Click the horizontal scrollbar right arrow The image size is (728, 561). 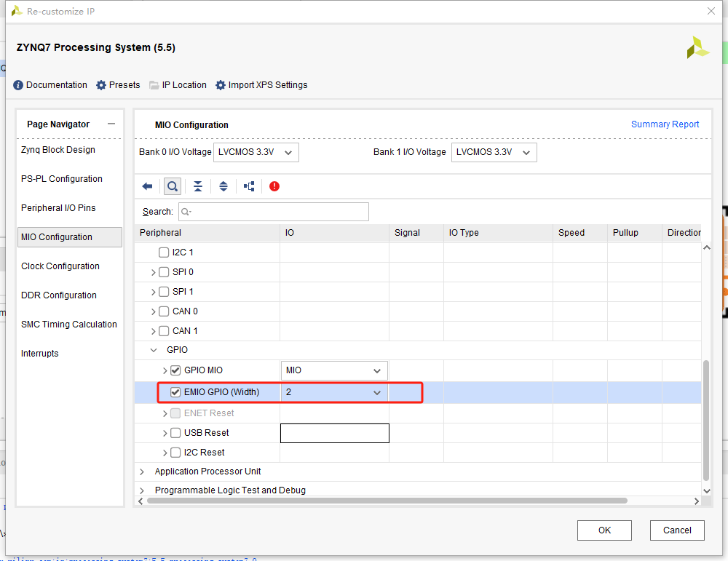click(697, 501)
